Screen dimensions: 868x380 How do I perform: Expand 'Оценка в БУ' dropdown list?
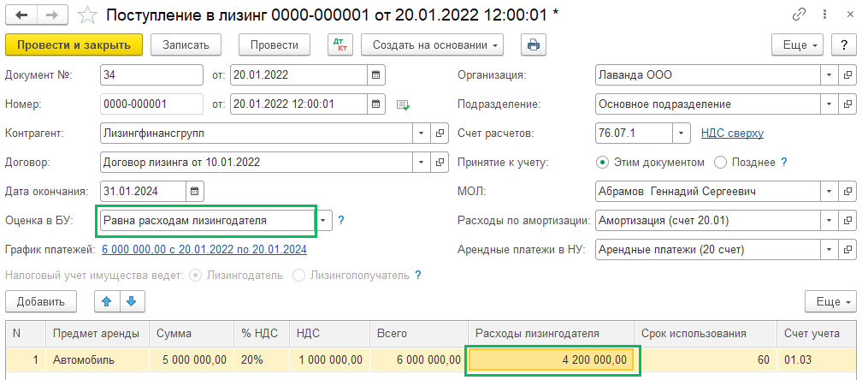323,221
